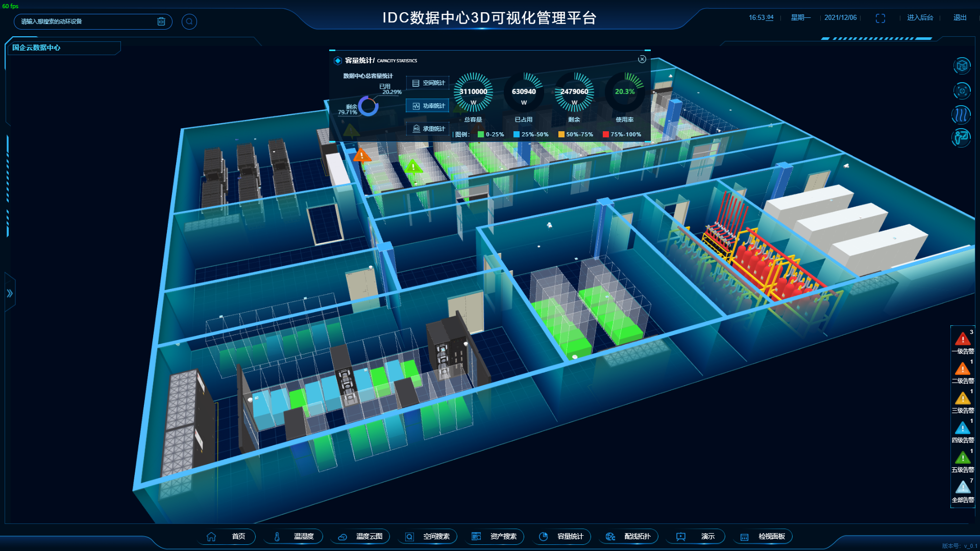Switch to 2D view mode icon

962,66
